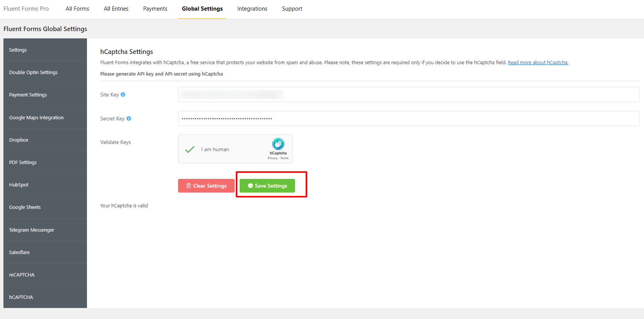Viewport: 644px width, 319px height.
Task: Select Telegram Messenger in the sidebar
Action: 45,230
